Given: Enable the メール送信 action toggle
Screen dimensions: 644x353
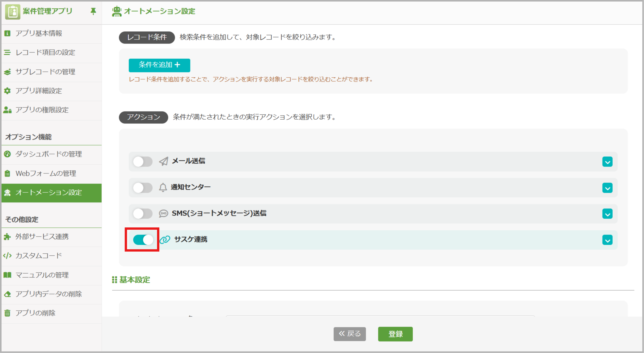Looking at the screenshot, I should pos(143,161).
